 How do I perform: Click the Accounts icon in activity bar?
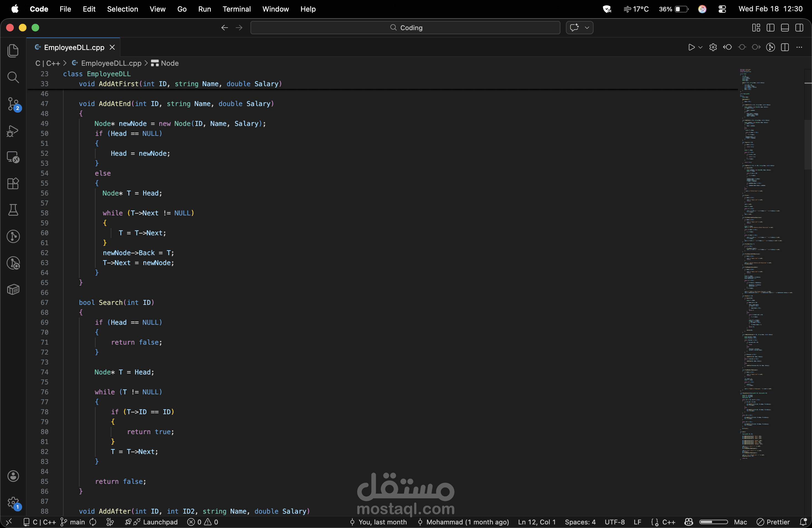[x=13, y=476]
